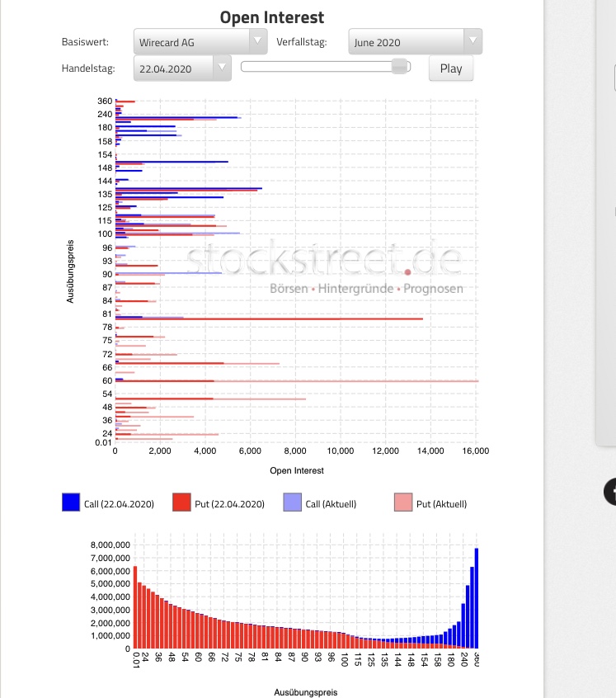
Task: Click the 10,000 x-axis value
Action: click(x=341, y=451)
